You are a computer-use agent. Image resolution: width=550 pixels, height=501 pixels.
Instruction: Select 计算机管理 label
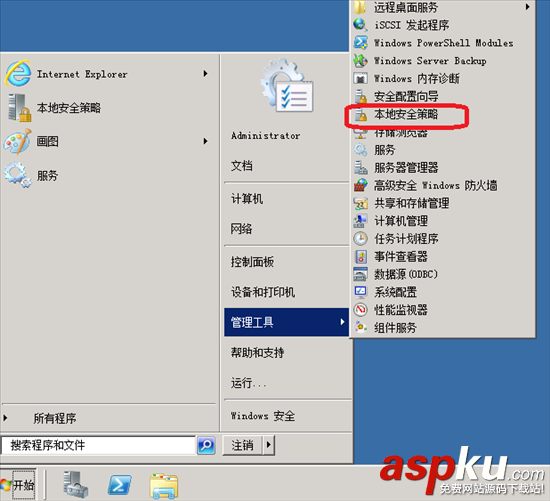(401, 221)
